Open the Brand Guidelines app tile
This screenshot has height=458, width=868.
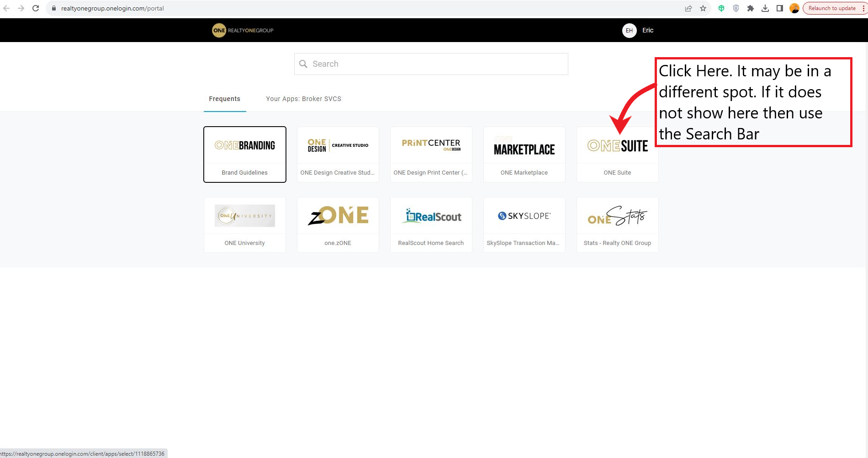(245, 154)
